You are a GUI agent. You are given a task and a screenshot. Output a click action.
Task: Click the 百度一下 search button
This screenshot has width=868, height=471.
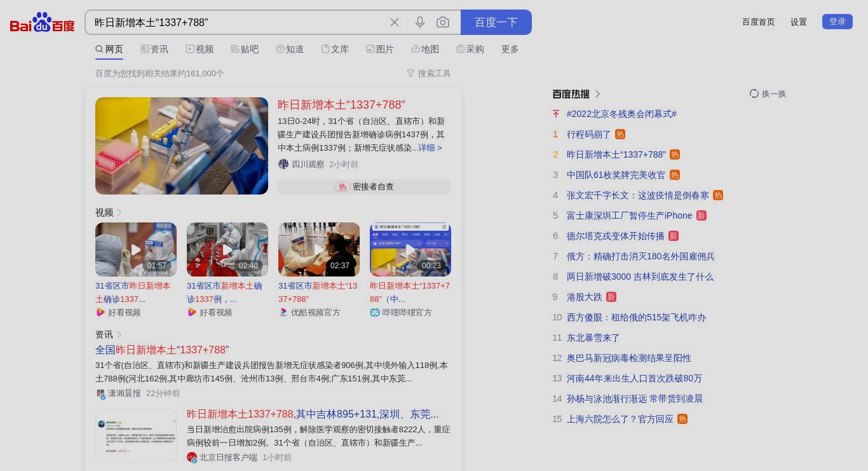(496, 22)
